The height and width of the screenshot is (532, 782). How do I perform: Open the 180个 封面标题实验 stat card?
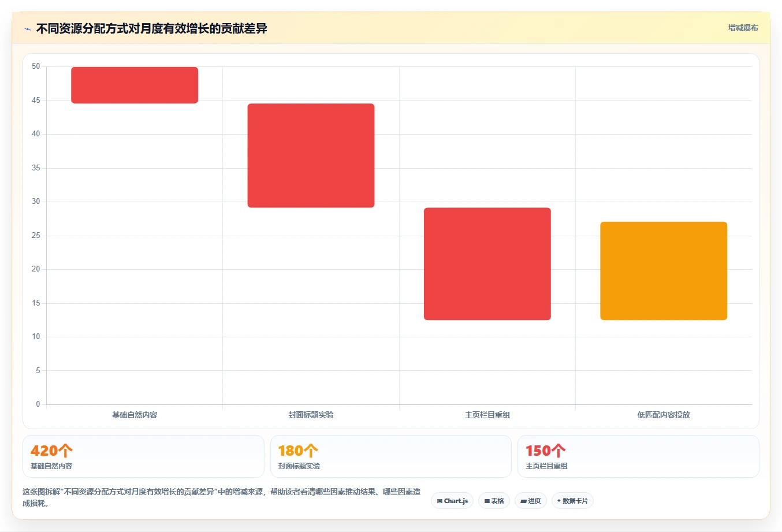391,456
